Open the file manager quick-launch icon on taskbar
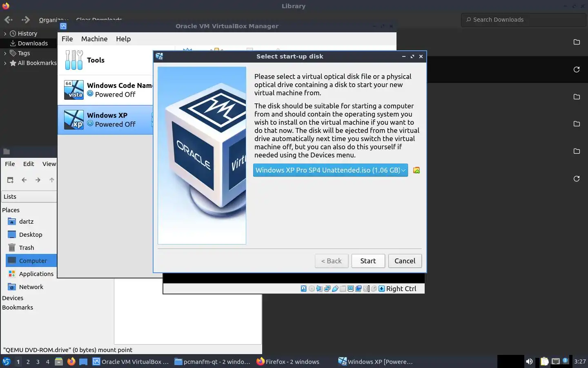This screenshot has width=588, height=368. 59,361
